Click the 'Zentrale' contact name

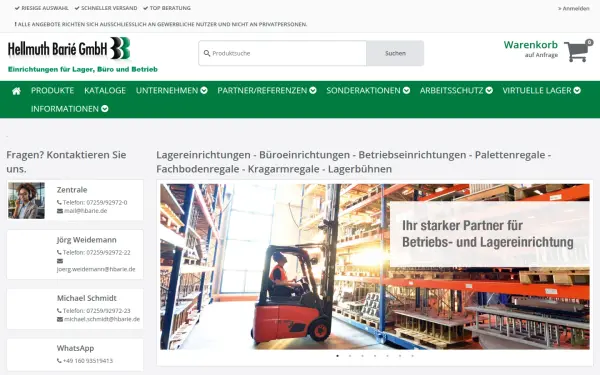click(x=72, y=190)
